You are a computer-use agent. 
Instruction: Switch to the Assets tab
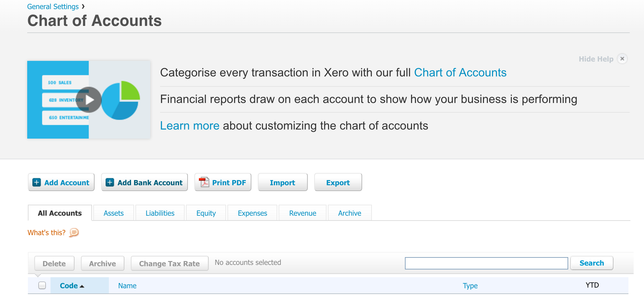click(113, 213)
